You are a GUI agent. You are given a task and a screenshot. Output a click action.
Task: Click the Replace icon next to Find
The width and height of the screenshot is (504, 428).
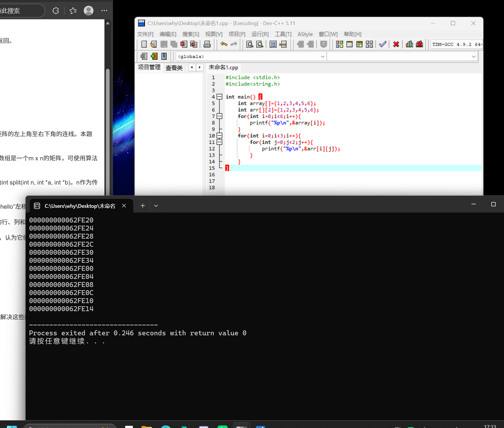click(x=260, y=44)
